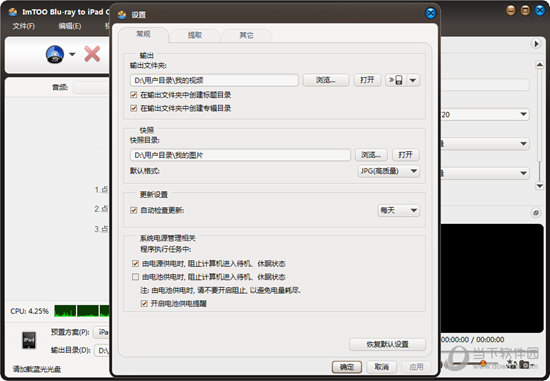Click the 00:00:00 / 00:00:00 time display
Screen dimensions: 550x381
click(x=472, y=340)
